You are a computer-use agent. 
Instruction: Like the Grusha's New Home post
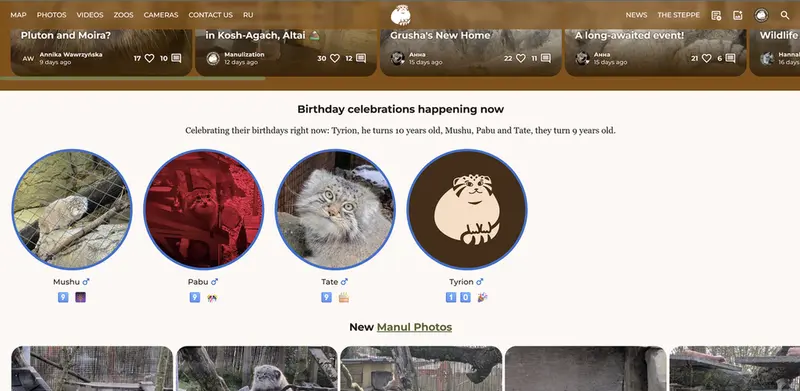[520, 58]
